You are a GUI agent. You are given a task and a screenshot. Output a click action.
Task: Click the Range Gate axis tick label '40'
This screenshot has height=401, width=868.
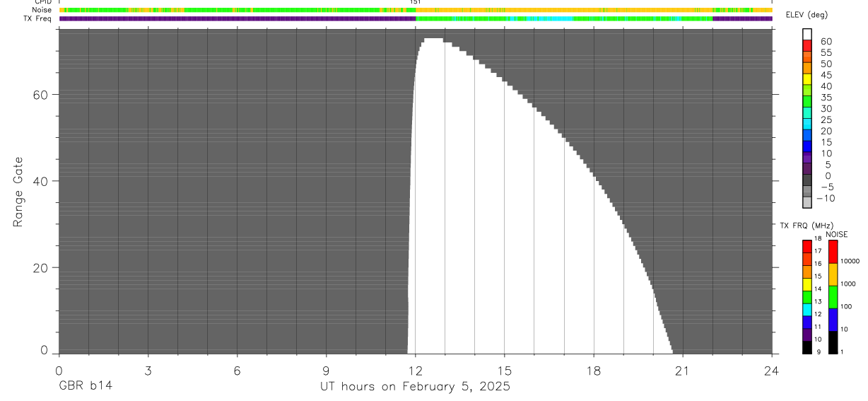pyautogui.click(x=42, y=181)
